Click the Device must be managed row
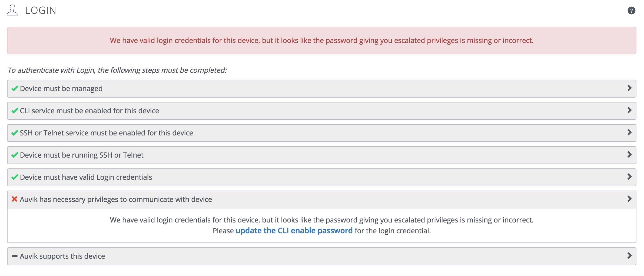The height and width of the screenshot is (276, 644). pos(322,89)
